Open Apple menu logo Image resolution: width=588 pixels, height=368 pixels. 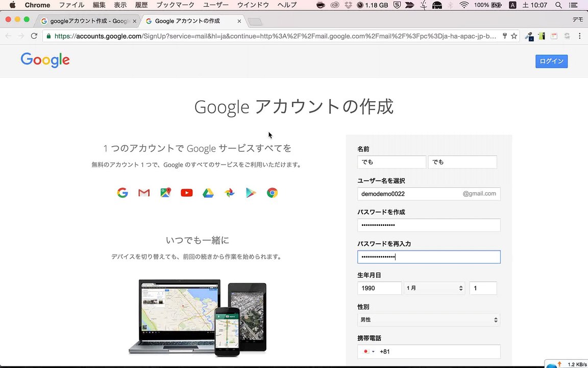(13, 5)
